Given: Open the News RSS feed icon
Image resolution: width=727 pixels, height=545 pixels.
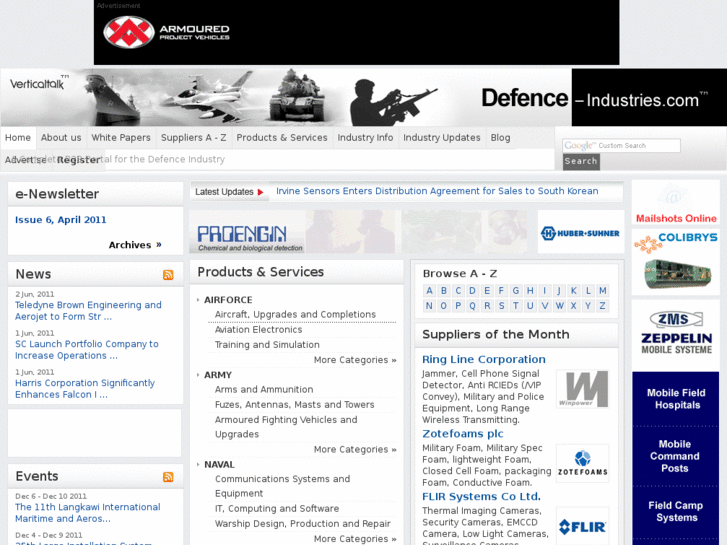Looking at the screenshot, I should point(168,275).
